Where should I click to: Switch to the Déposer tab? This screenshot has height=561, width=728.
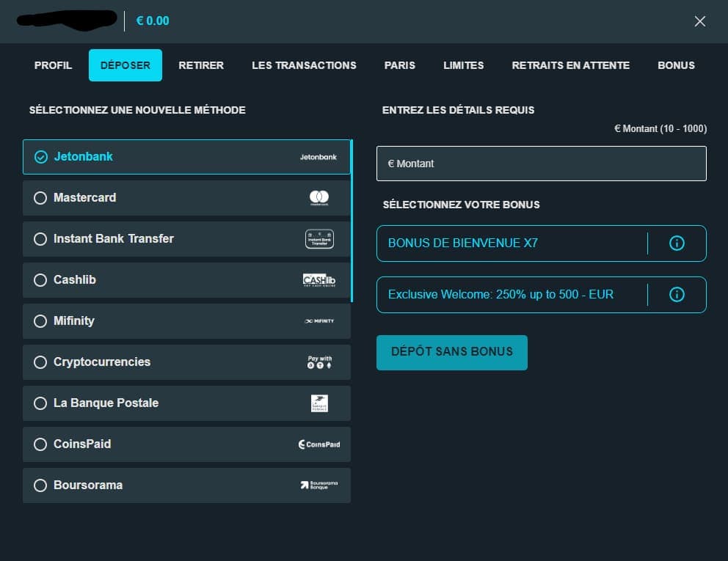click(125, 65)
